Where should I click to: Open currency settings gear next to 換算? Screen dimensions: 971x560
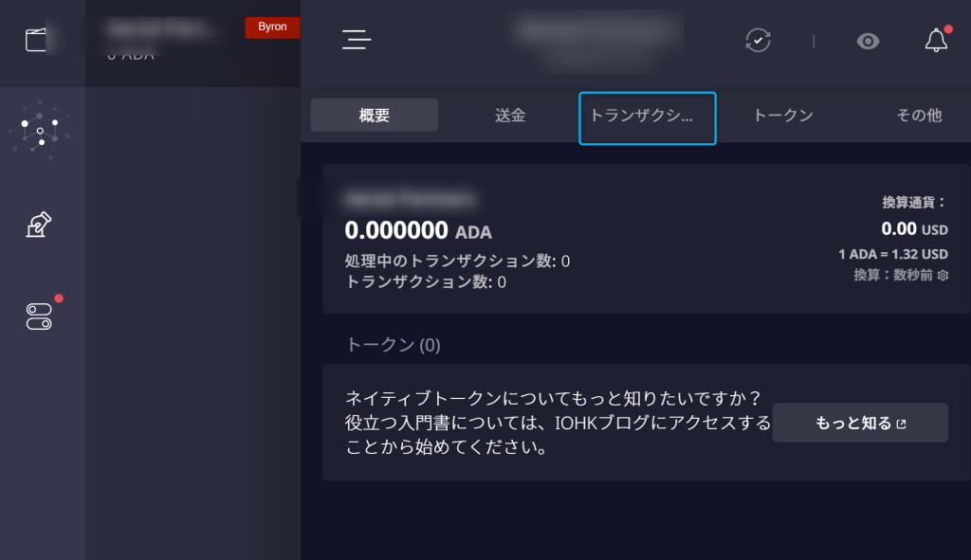pyautogui.click(x=944, y=276)
